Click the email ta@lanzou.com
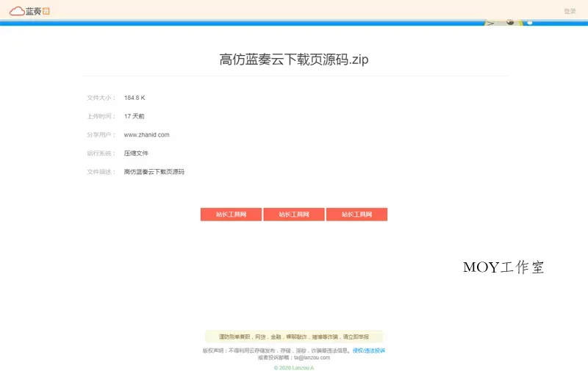The height and width of the screenshot is (371, 588). click(x=312, y=358)
